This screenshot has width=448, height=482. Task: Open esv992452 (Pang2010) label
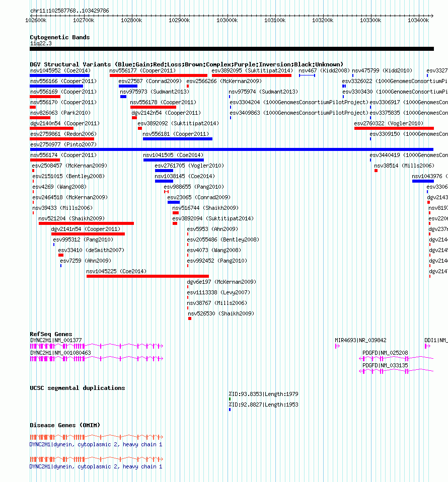[x=217, y=261]
